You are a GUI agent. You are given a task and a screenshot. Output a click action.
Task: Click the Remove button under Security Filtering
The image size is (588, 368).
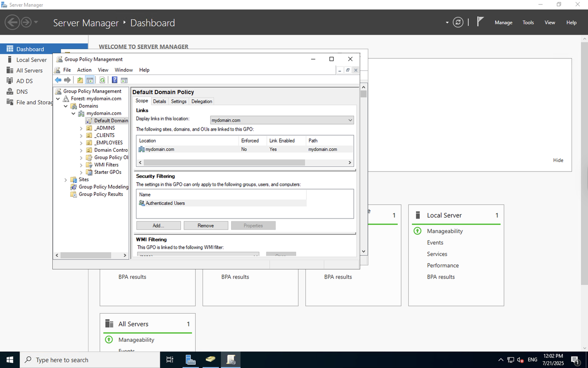click(x=206, y=225)
